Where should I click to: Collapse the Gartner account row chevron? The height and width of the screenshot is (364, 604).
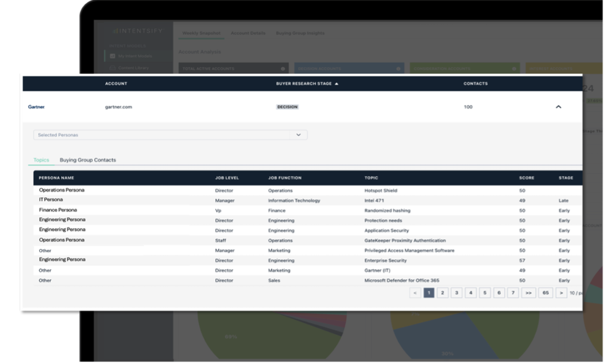pos(558,107)
